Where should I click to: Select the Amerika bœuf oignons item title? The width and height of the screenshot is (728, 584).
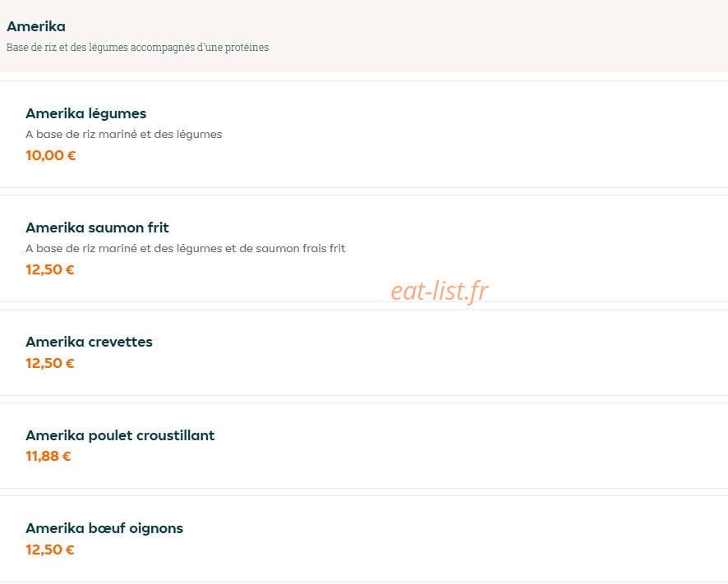[x=104, y=528]
